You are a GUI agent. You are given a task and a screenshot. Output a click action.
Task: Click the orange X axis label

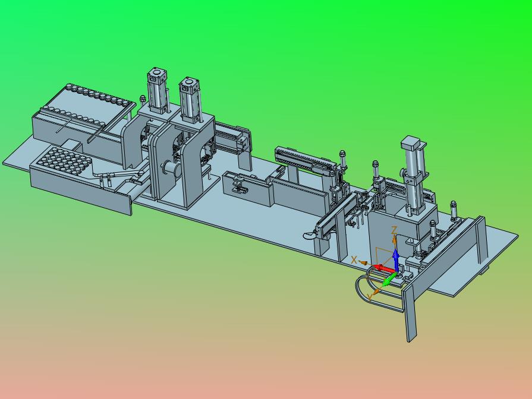tap(354, 260)
